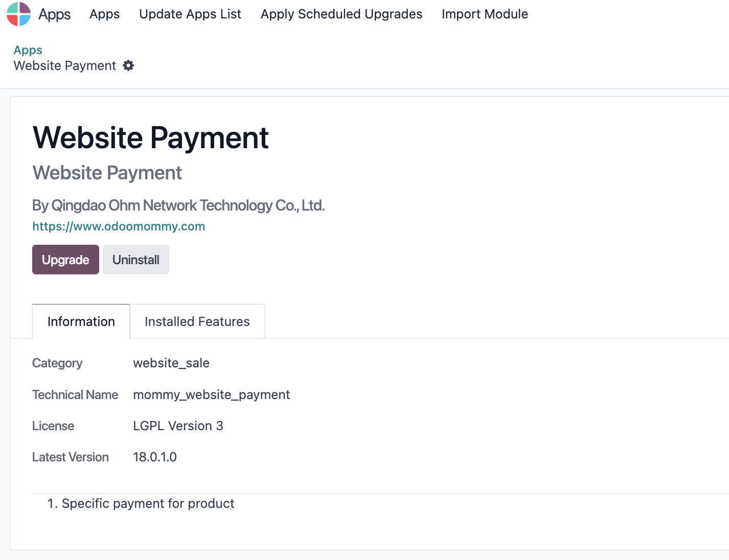Go back via Apps breadcrumb link

point(28,50)
